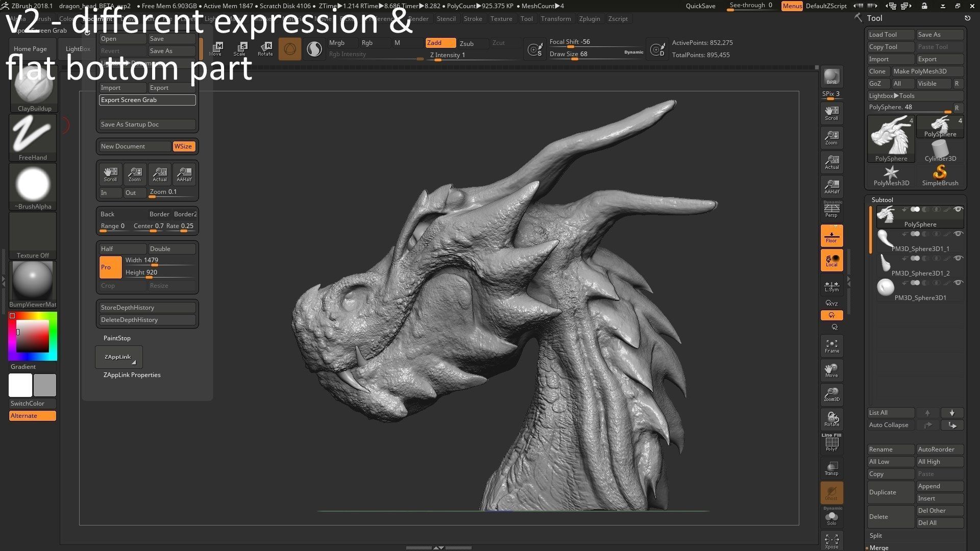Click the white main color swatch
980x551 pixels.
point(20,385)
